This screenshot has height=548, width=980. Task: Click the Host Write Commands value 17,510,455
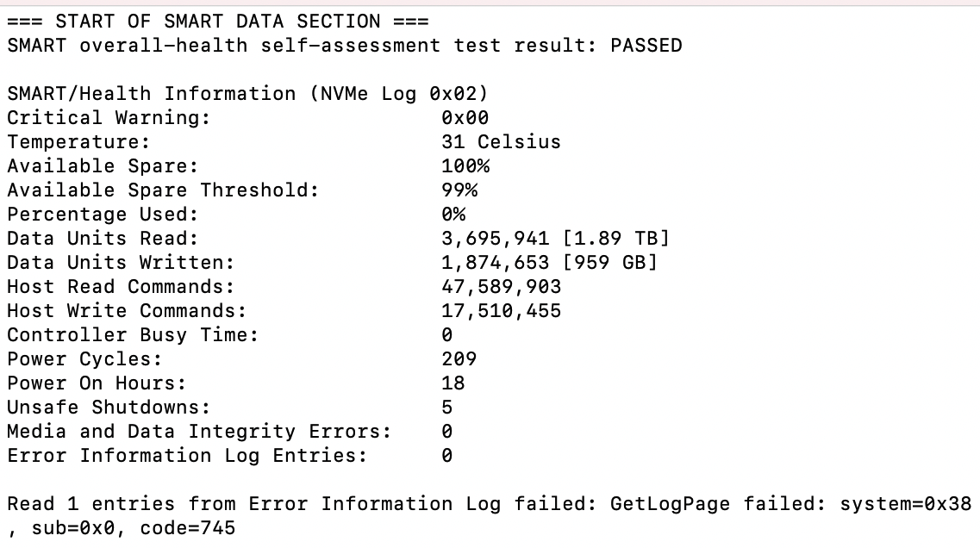tap(502, 311)
